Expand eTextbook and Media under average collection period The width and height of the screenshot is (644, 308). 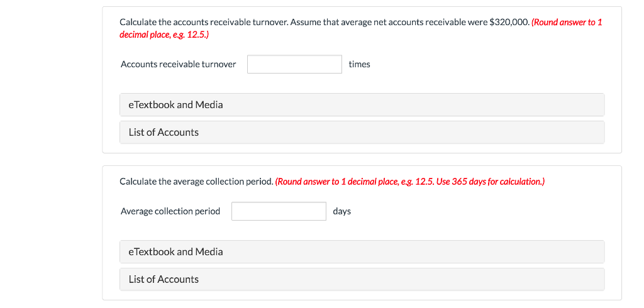click(362, 251)
